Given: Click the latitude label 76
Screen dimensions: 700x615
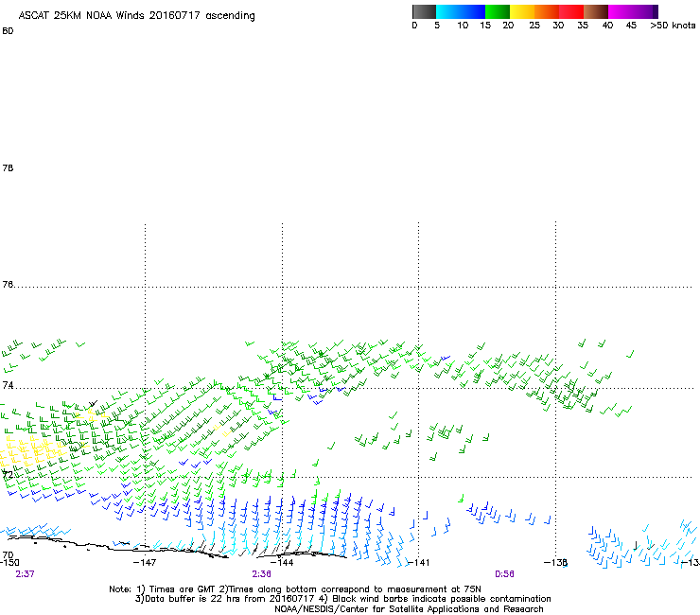Looking at the screenshot, I should click(x=8, y=285).
